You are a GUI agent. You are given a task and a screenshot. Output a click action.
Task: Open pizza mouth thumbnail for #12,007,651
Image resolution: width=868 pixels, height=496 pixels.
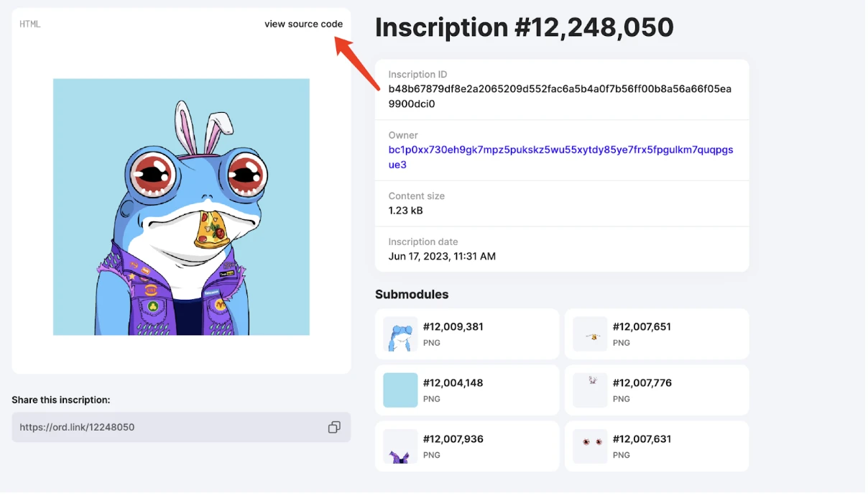[590, 334]
